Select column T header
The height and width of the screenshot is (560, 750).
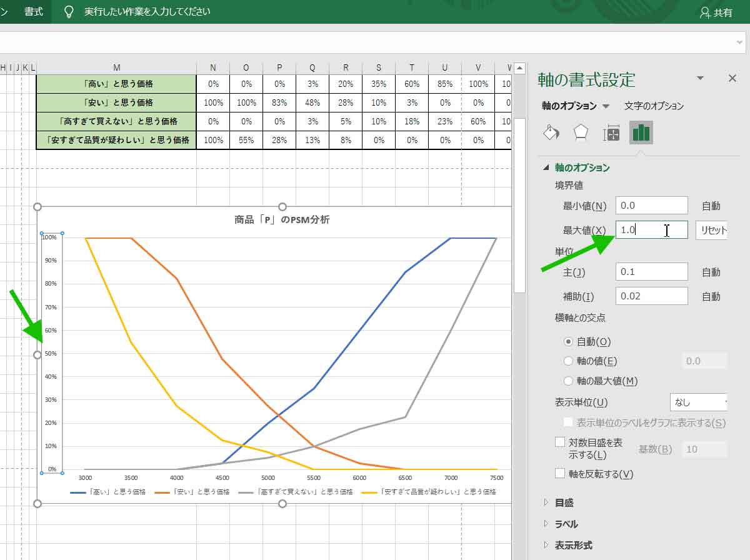[412, 67]
